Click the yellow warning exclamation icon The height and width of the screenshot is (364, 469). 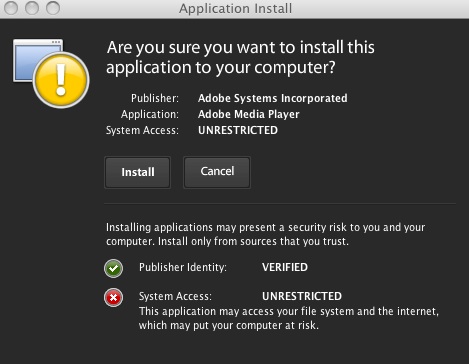pyautogui.click(x=61, y=80)
